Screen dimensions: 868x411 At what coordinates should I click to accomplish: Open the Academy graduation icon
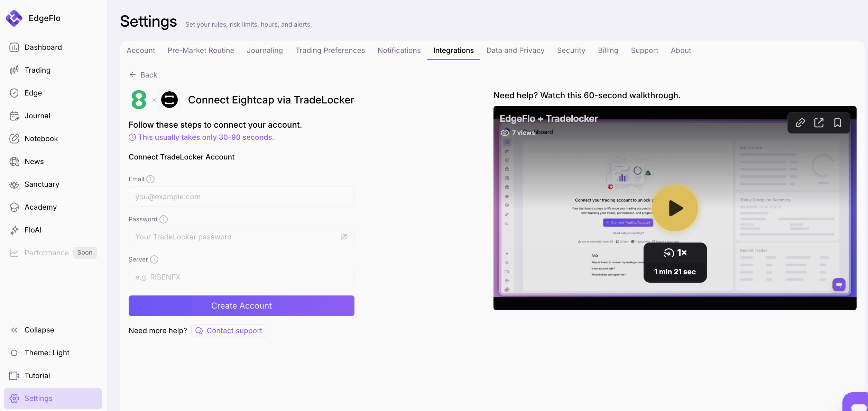[14, 207]
